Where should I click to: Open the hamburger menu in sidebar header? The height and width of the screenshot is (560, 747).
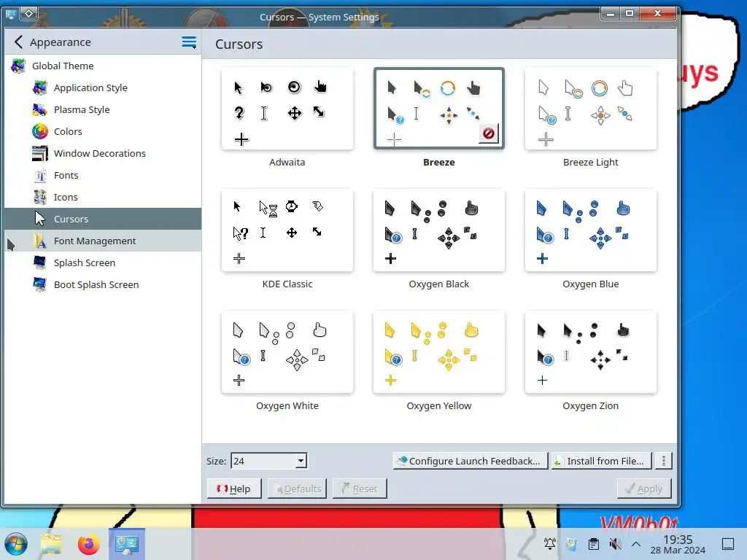click(189, 42)
